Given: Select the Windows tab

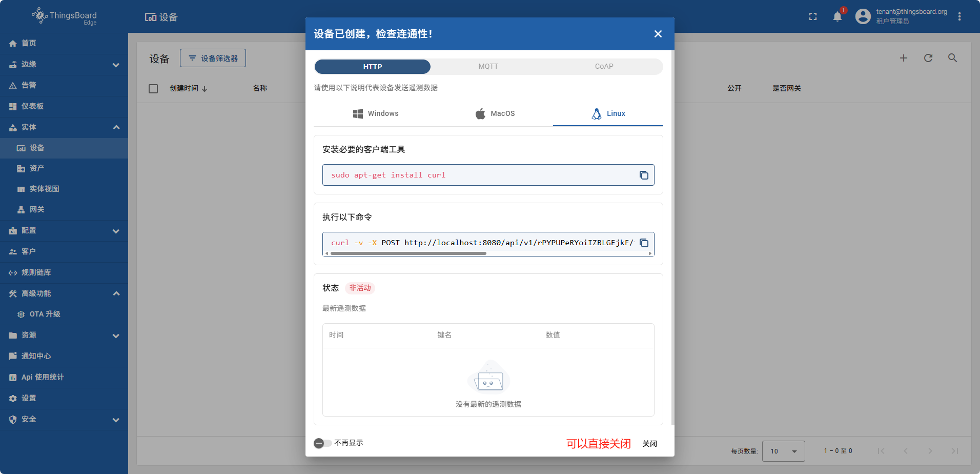Looking at the screenshot, I should [375, 114].
